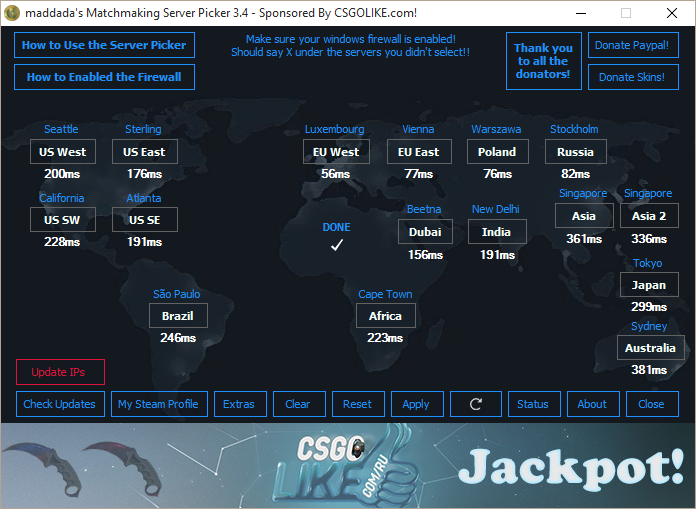Open the About dialog
The image size is (696, 509).
pyautogui.click(x=592, y=404)
